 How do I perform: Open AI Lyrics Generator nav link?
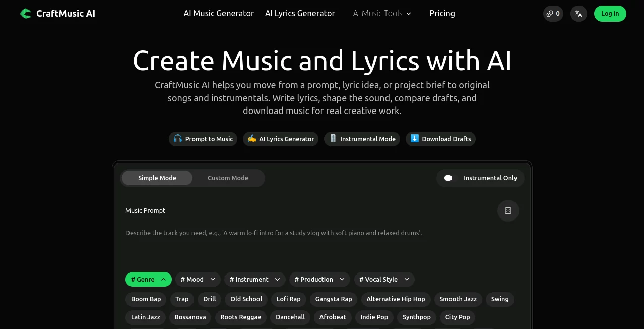(300, 14)
